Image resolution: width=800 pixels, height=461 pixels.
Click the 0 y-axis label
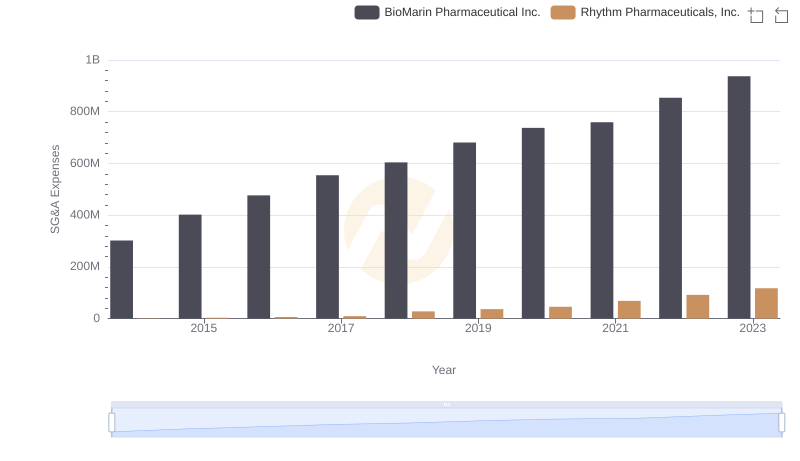[x=96, y=319]
